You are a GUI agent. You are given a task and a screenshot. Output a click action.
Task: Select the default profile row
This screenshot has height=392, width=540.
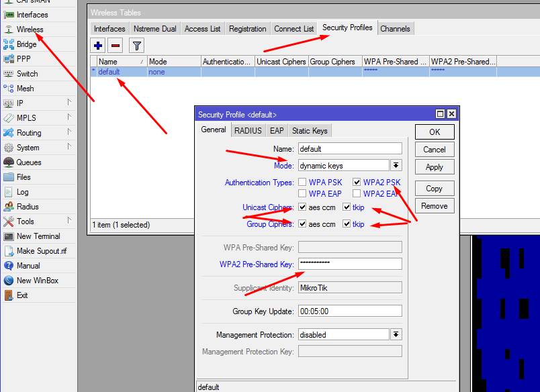[x=109, y=72]
